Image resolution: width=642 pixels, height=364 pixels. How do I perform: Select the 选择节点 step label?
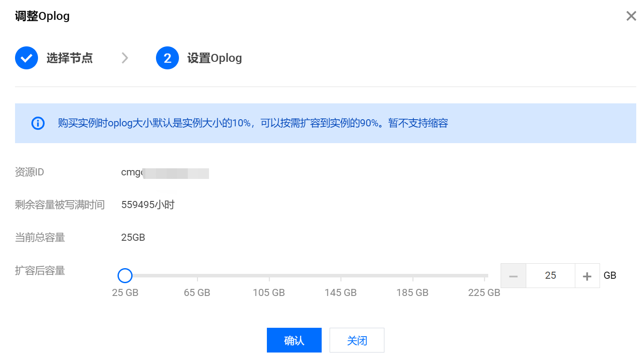click(69, 58)
